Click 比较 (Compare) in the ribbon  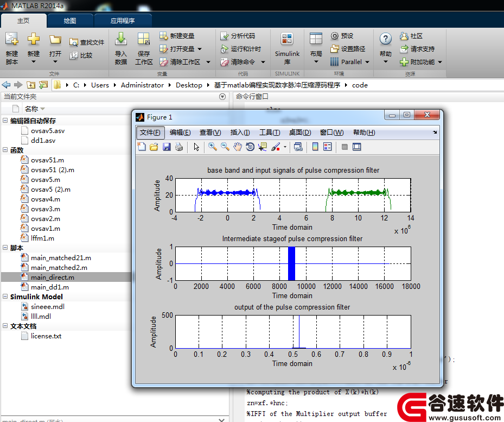[81, 55]
